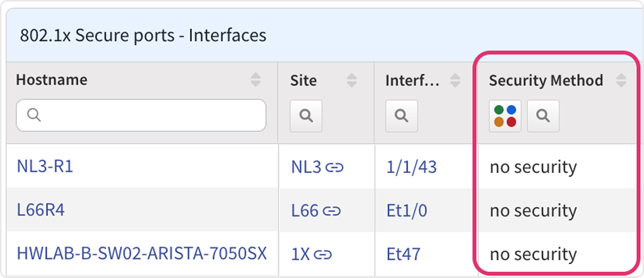Viewport: 644px width, 278px height.
Task: Open HWLAB-B-SW02-ARISTA-7050SX hostname link
Action: click(142, 253)
